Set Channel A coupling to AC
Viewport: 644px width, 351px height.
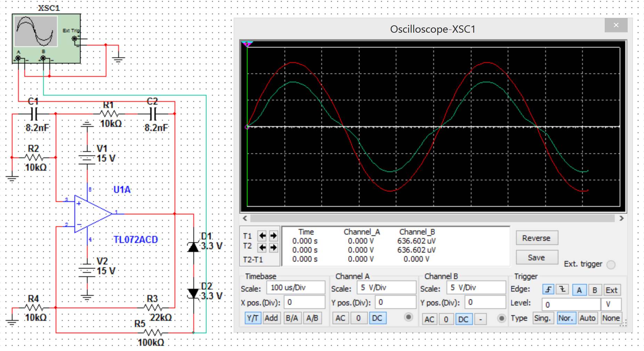pos(340,318)
